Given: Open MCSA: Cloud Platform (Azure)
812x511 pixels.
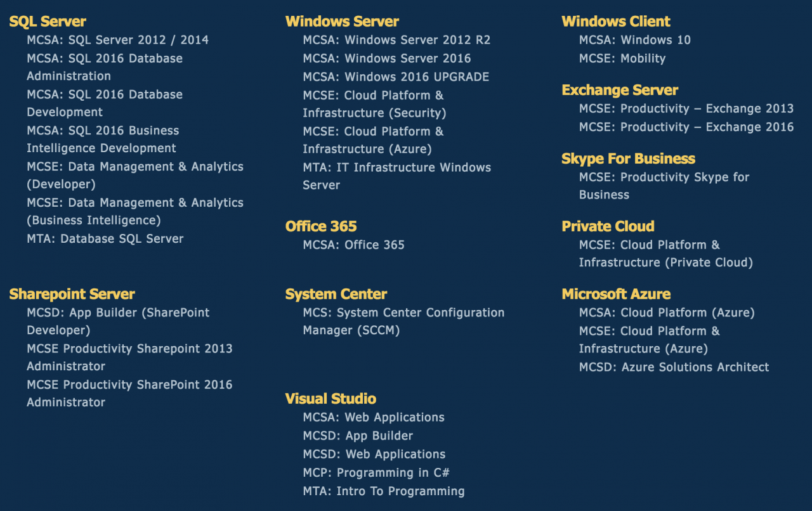Looking at the screenshot, I should (x=667, y=313).
